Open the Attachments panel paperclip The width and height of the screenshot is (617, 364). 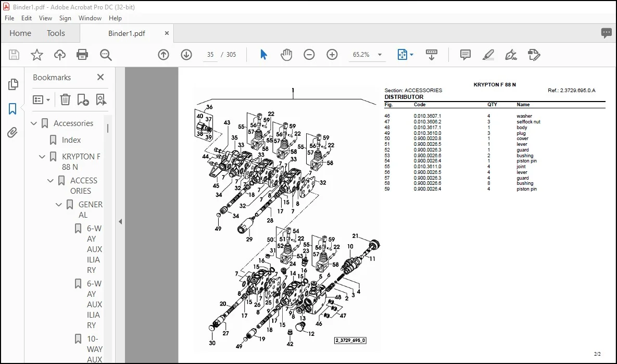(x=12, y=133)
